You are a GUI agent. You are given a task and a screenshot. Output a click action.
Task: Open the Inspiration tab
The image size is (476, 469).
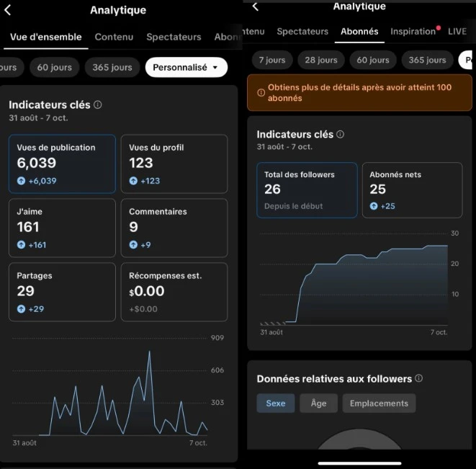pyautogui.click(x=413, y=32)
